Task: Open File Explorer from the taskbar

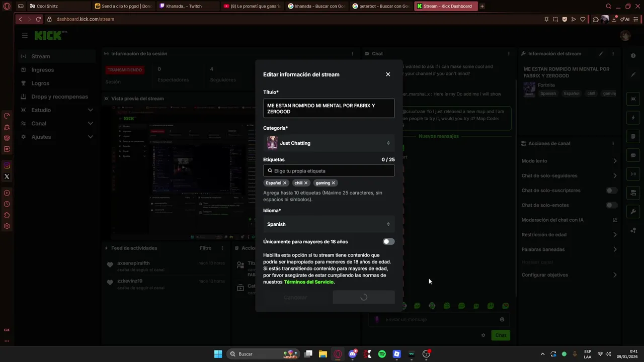Action: point(323,354)
